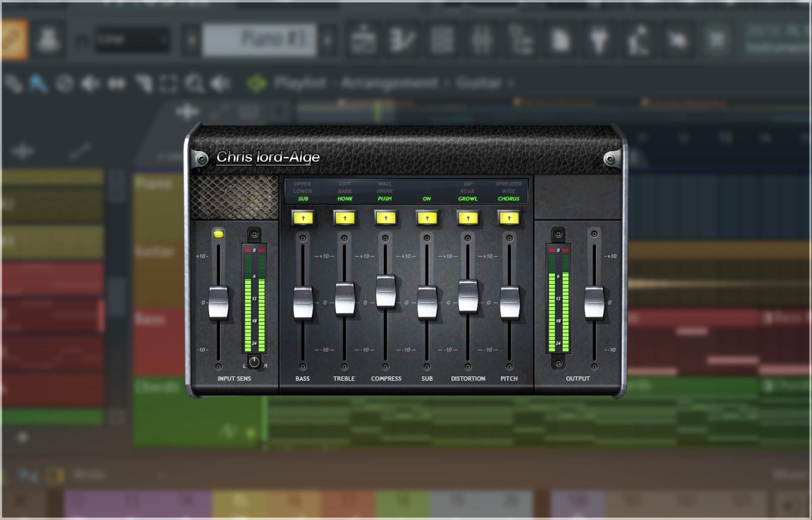Click the yellow arrow button above PITCH
This screenshot has width=812, height=520.
point(509,218)
